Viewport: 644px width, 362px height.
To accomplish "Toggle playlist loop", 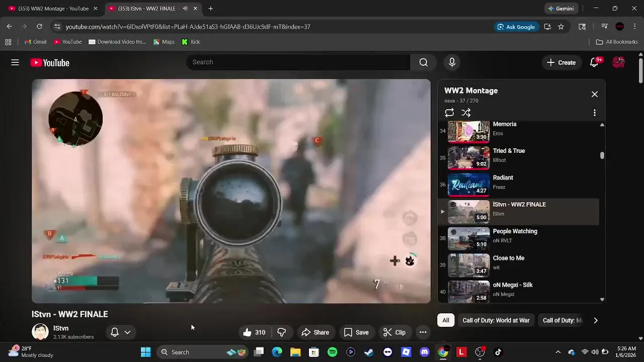I will pos(449,113).
